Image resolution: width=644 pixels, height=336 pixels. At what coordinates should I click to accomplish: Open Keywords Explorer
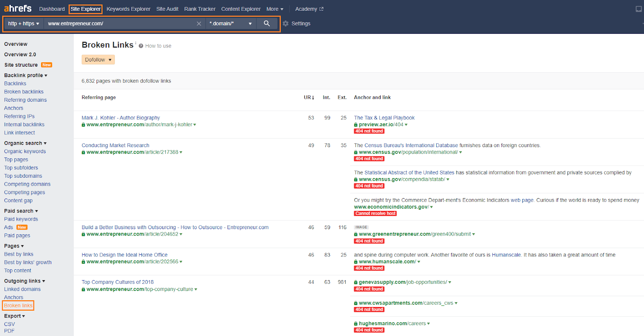click(x=128, y=9)
